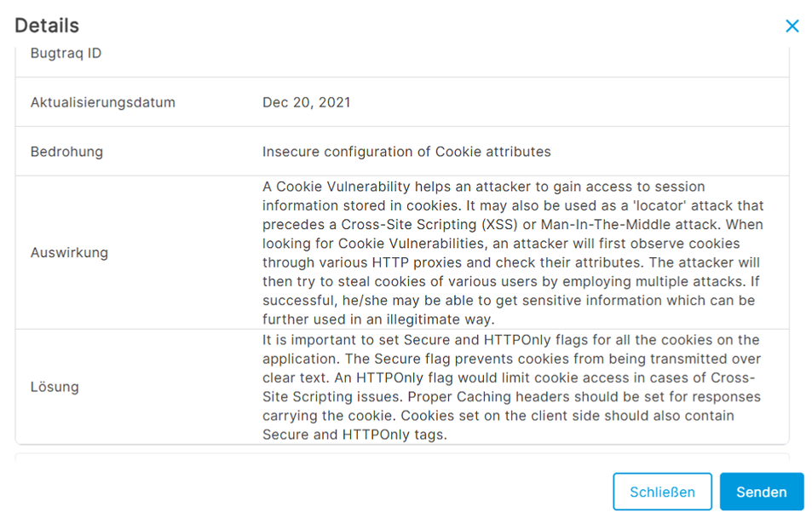Screen dimensions: 812x524
Task: Click the Insecure configuration of Cookie attributes text
Action: 406,152
